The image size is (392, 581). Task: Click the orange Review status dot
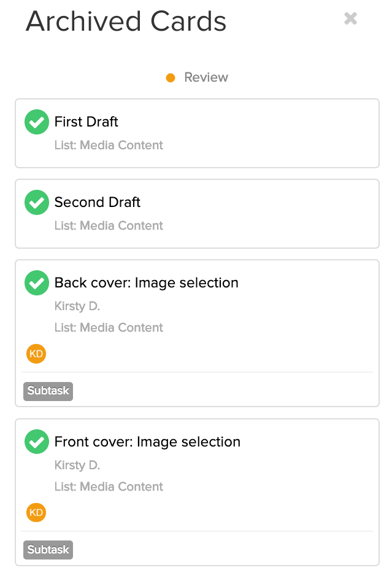click(x=171, y=78)
